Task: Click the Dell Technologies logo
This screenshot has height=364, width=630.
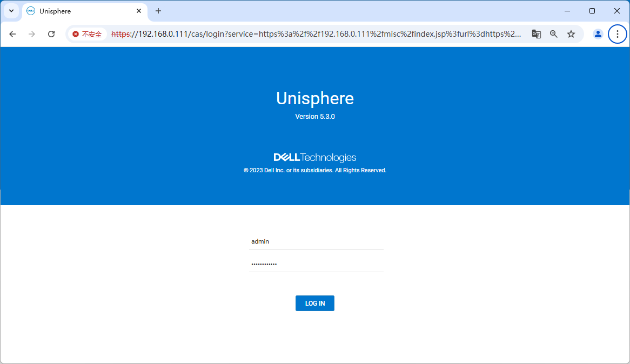Action: (315, 158)
